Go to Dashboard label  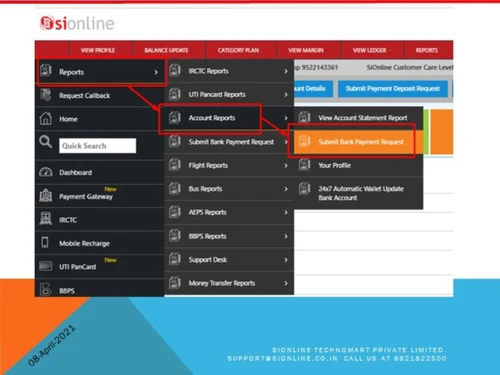pyautogui.click(x=76, y=173)
